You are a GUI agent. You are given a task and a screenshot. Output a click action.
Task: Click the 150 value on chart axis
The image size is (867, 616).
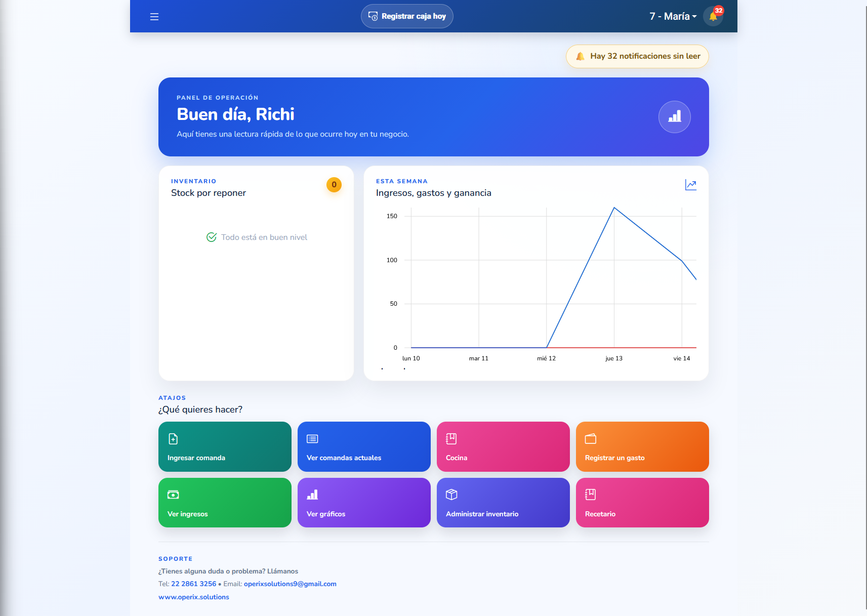[392, 216]
